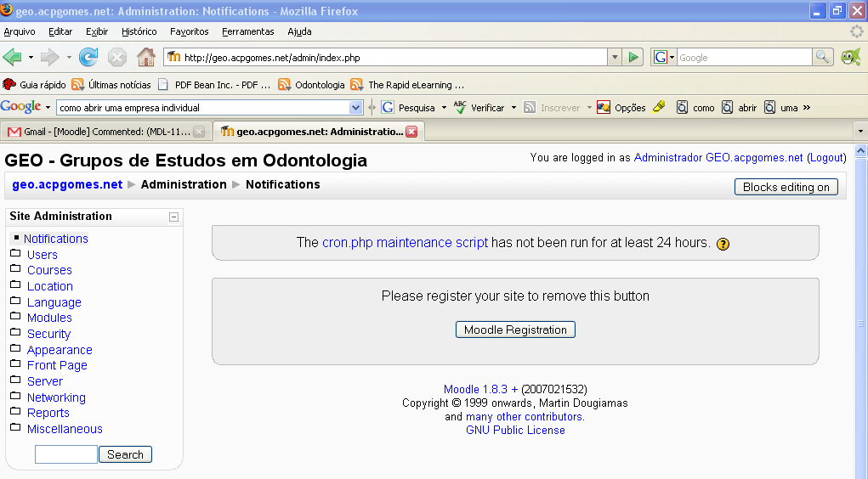
Task: Click the geo.acpgomes.net breadcrumb link
Action: click(x=67, y=185)
